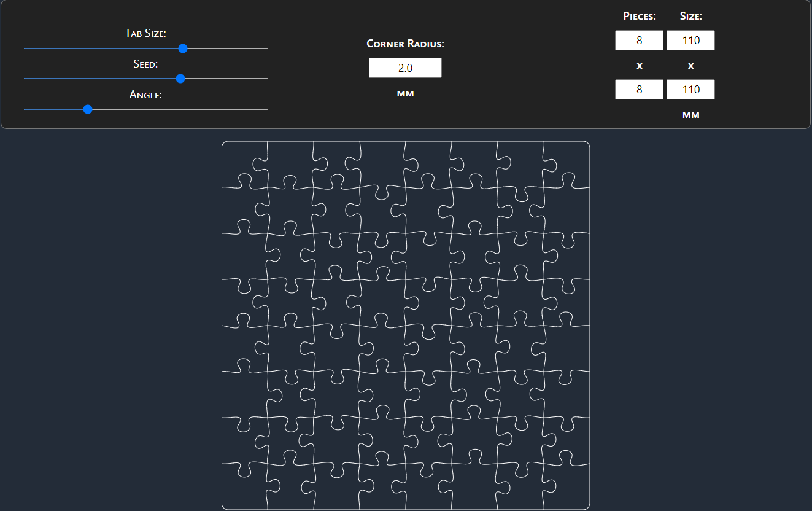Screen dimensions: 812x511
Task: Click the 'Tab Size:' label
Action: pyautogui.click(x=145, y=33)
